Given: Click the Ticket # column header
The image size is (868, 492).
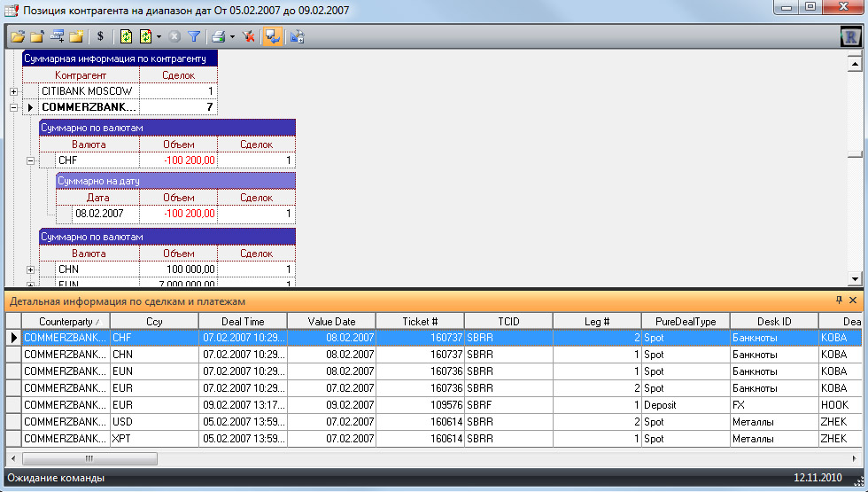Looking at the screenshot, I should pyautogui.click(x=420, y=321).
